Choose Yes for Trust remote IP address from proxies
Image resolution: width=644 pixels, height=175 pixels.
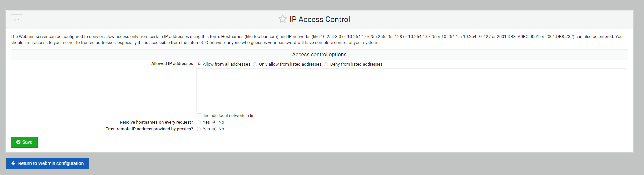point(199,129)
